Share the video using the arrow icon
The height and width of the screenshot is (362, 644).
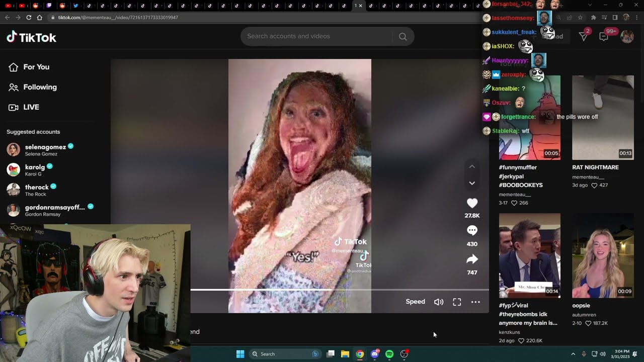point(472,259)
